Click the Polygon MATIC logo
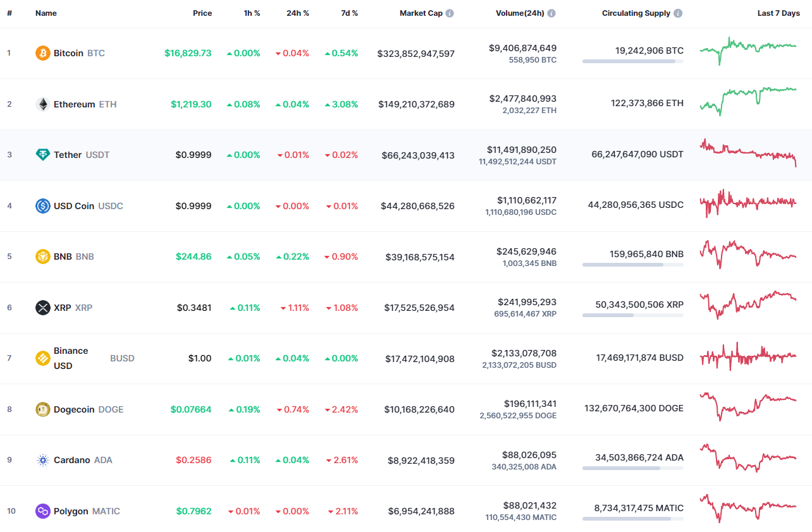Viewport: 812px width, 532px height. click(x=42, y=511)
